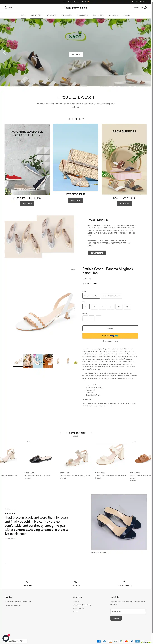Click the Trustpilot rating star icon
153x644 pixels.
click(x=124, y=582)
